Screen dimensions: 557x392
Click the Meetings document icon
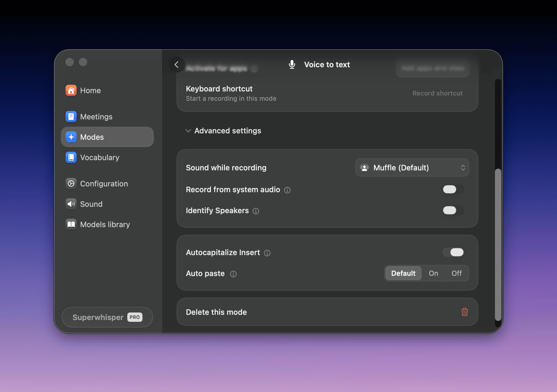71,117
